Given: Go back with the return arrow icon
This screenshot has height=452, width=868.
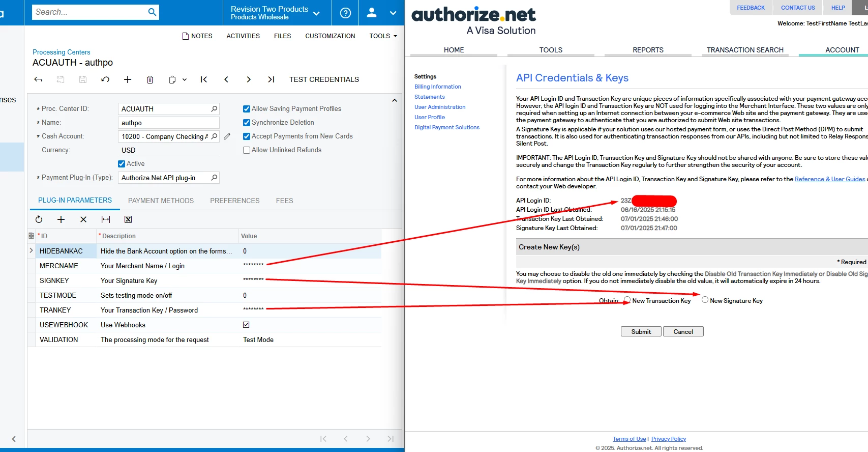Looking at the screenshot, I should pos(38,79).
